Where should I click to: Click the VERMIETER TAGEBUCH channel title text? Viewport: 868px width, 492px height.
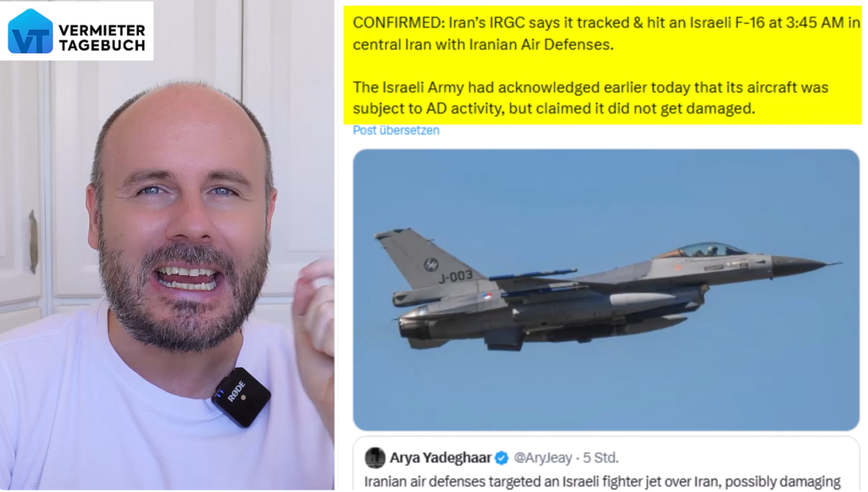103,37
